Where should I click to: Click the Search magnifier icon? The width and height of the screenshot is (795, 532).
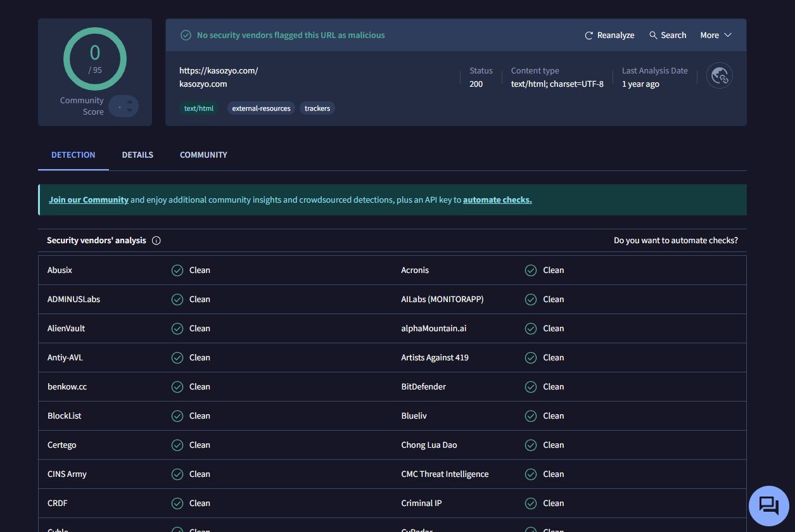tap(653, 35)
